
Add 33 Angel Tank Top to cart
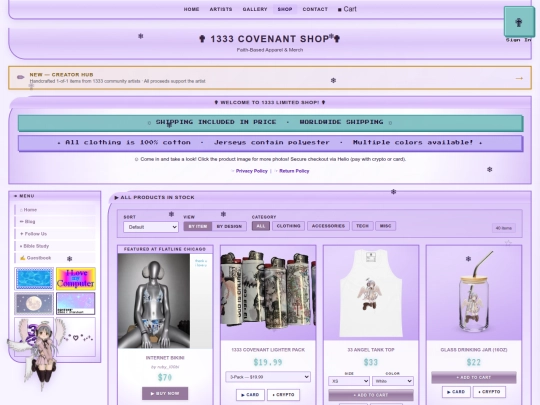click(x=371, y=395)
